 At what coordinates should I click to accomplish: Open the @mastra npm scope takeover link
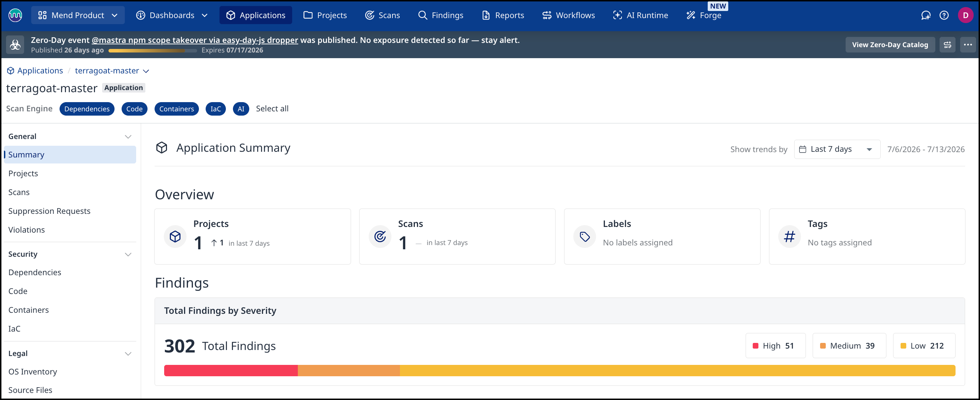pyautogui.click(x=195, y=40)
